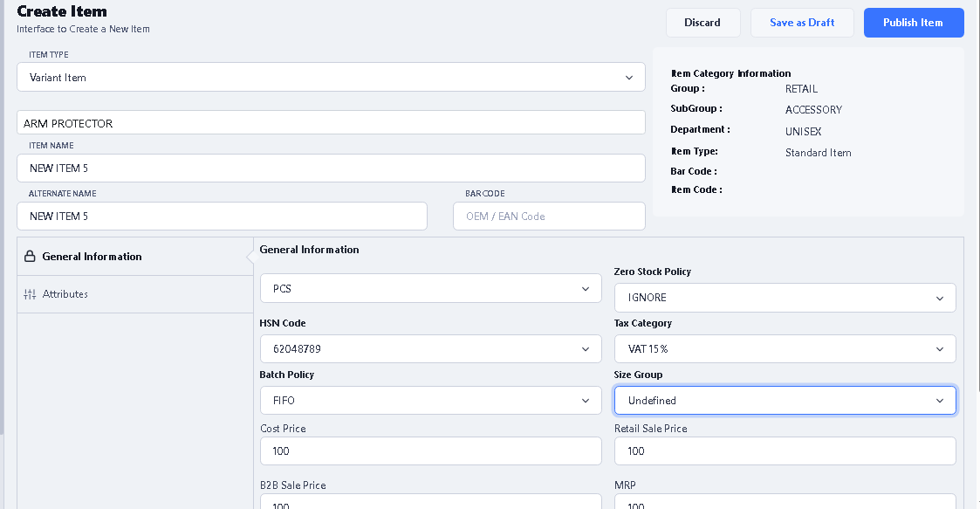980x509 pixels.
Task: Open the Batch Policy dropdown
Action: pyautogui.click(x=430, y=401)
